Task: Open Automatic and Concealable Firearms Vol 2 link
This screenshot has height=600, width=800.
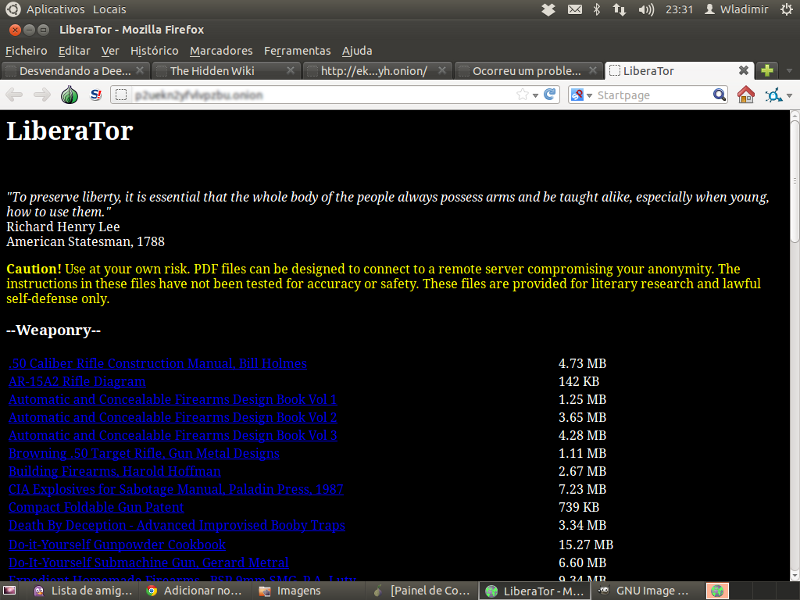Action: (173, 418)
